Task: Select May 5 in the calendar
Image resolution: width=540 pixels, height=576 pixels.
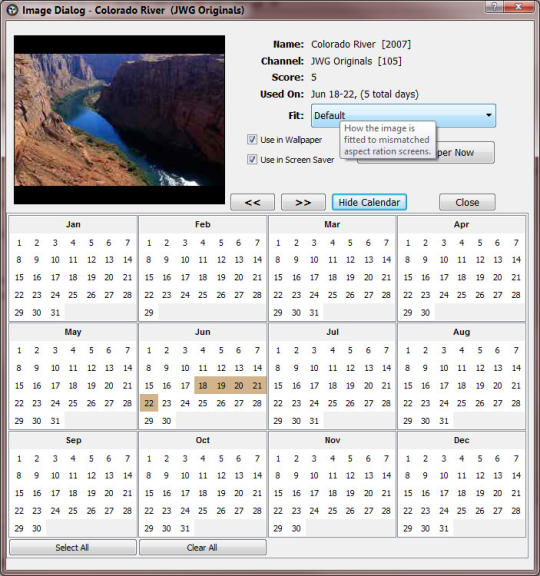Action: coord(91,350)
